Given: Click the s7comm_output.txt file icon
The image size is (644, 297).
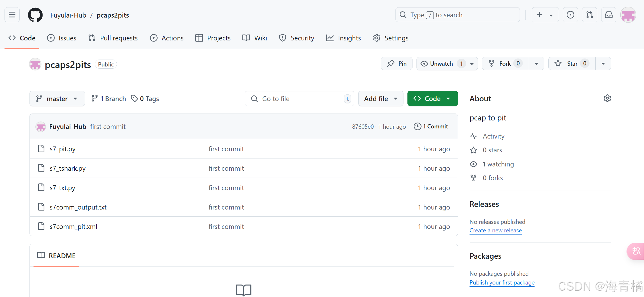Looking at the screenshot, I should (x=41, y=207).
